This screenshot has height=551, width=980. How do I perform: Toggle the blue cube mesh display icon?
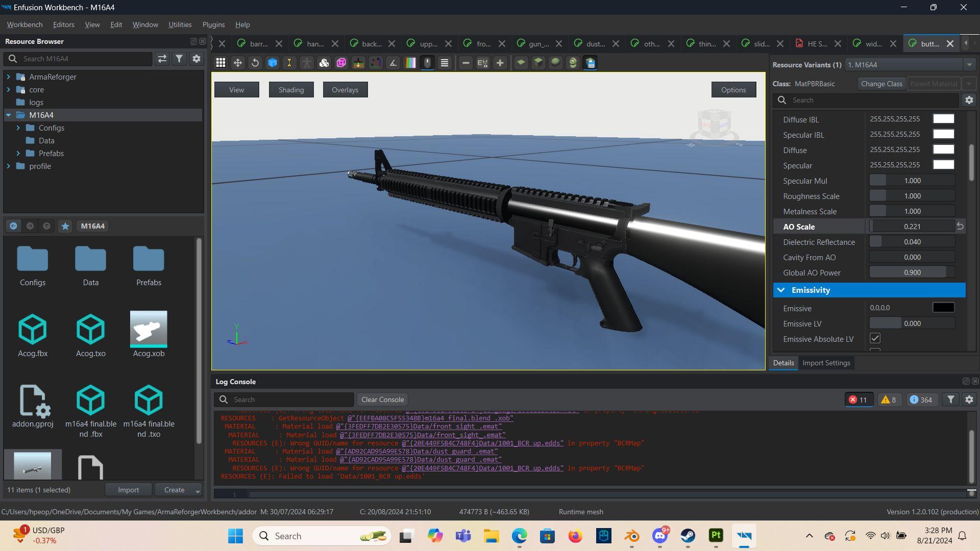coord(273,63)
